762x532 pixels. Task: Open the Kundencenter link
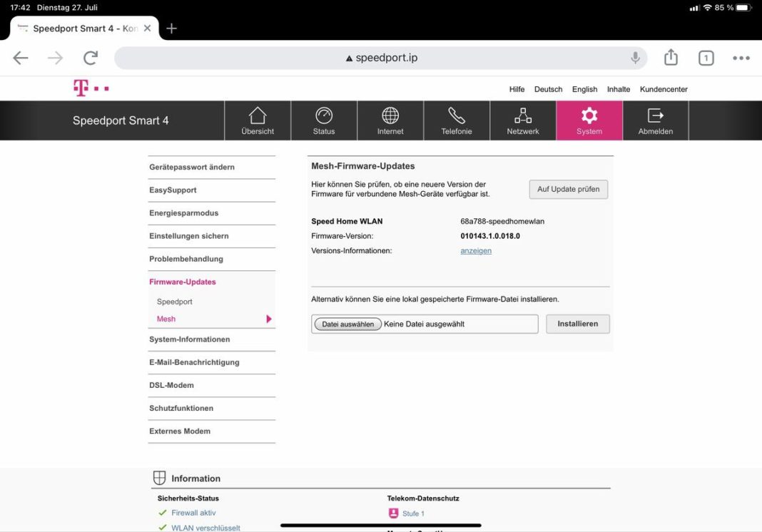tap(664, 89)
